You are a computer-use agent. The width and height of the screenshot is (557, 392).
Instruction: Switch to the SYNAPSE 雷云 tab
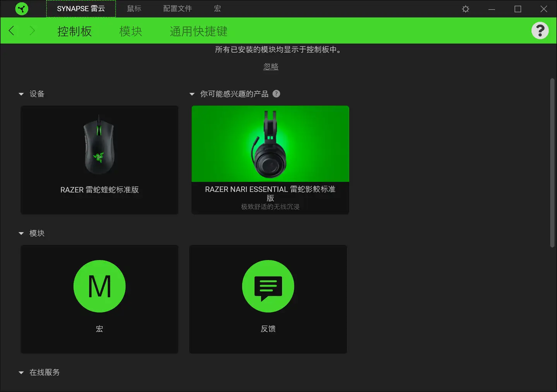tap(81, 9)
